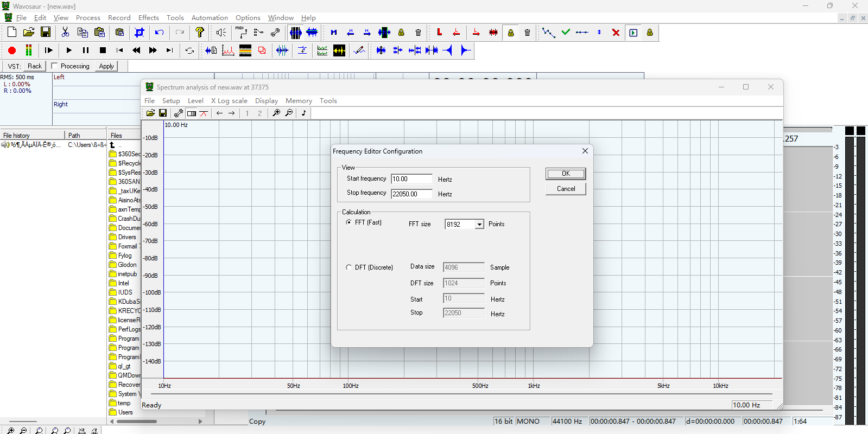Expand the FFT size dropdown
This screenshot has width=868, height=434.
click(x=479, y=225)
